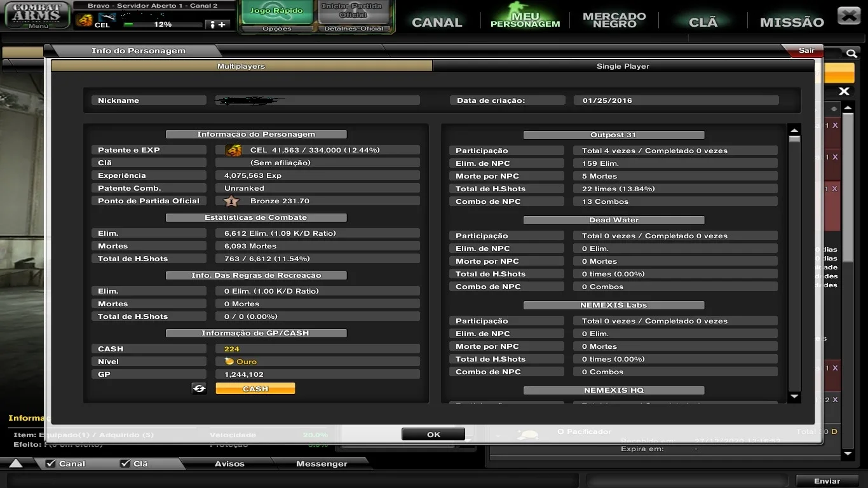Screen dimensions: 868x488
Task: Toggle the Canal chat checkbox
Action: click(51, 464)
